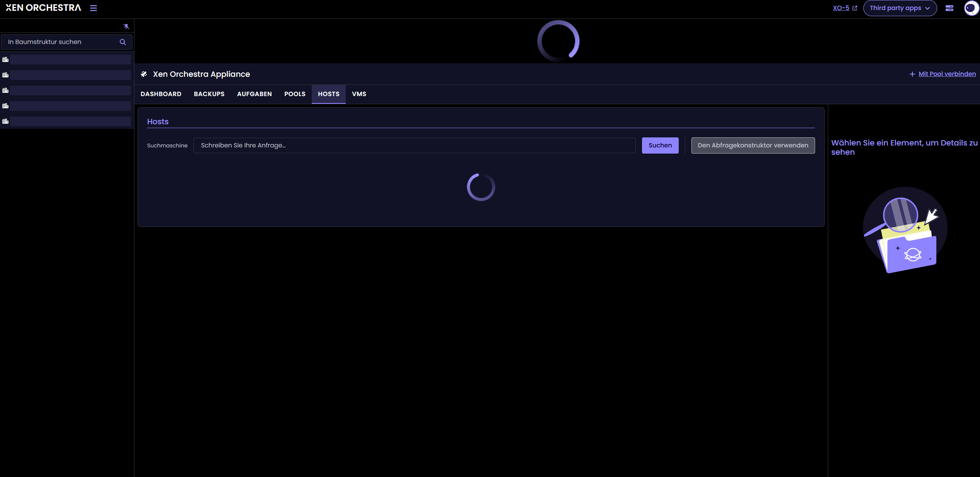Click the Xen Orchestra Appliance satellite icon
The height and width of the screenshot is (477, 980).
pos(144,74)
